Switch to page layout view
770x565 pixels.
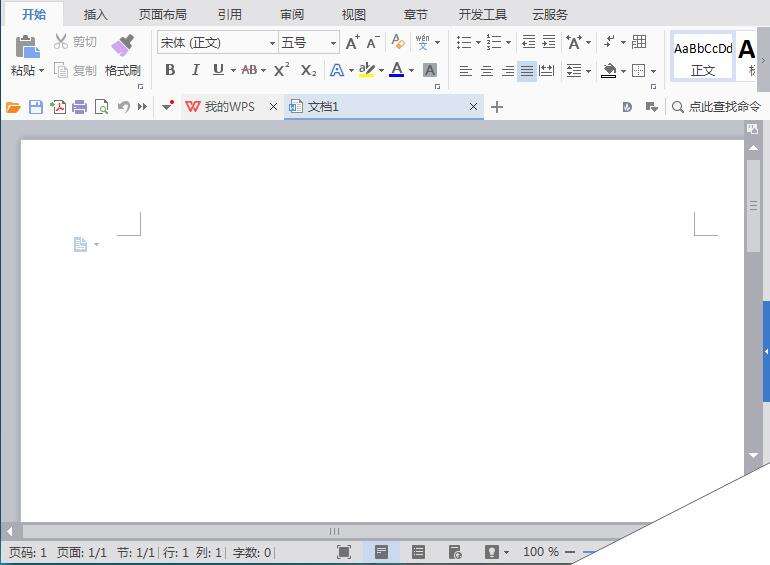click(x=381, y=552)
